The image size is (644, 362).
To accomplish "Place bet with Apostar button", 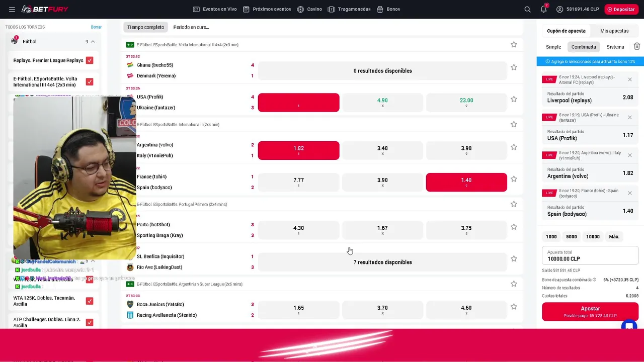I will [x=590, y=312].
